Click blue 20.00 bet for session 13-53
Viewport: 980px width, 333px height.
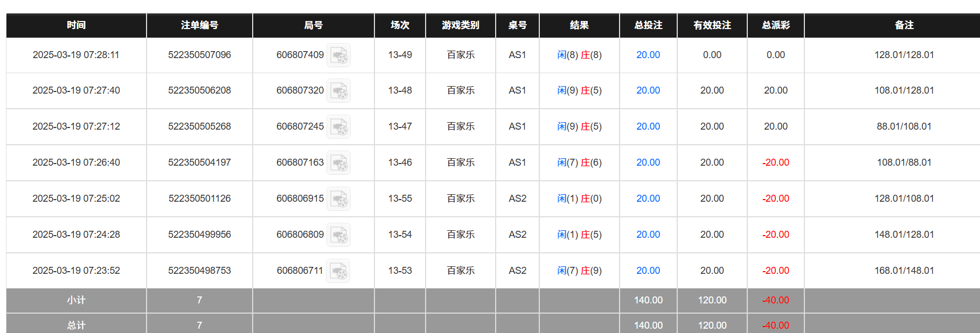[648, 271]
